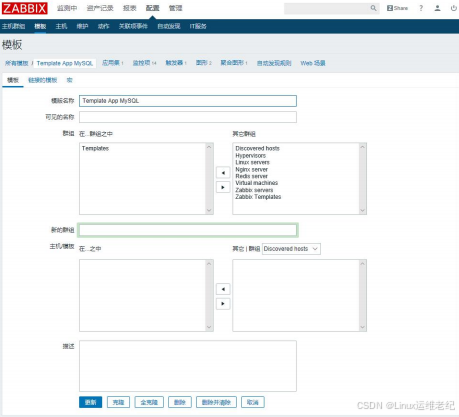The height and width of the screenshot is (417, 459).
Task: Click scroll-down arrow of the other hosts list
Action: (x=363, y=327)
